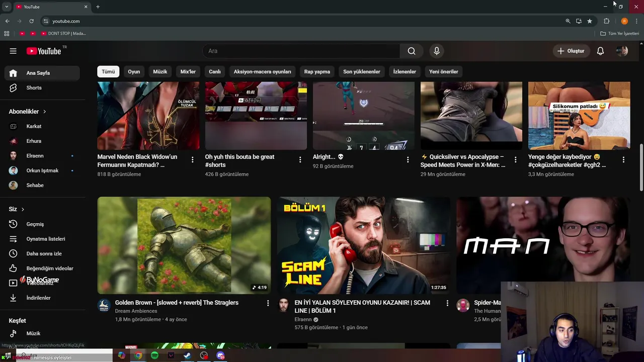644x362 pixels.
Task: Open the Tüm Yer İşaretleri bookmarks folder
Action: coord(619,33)
